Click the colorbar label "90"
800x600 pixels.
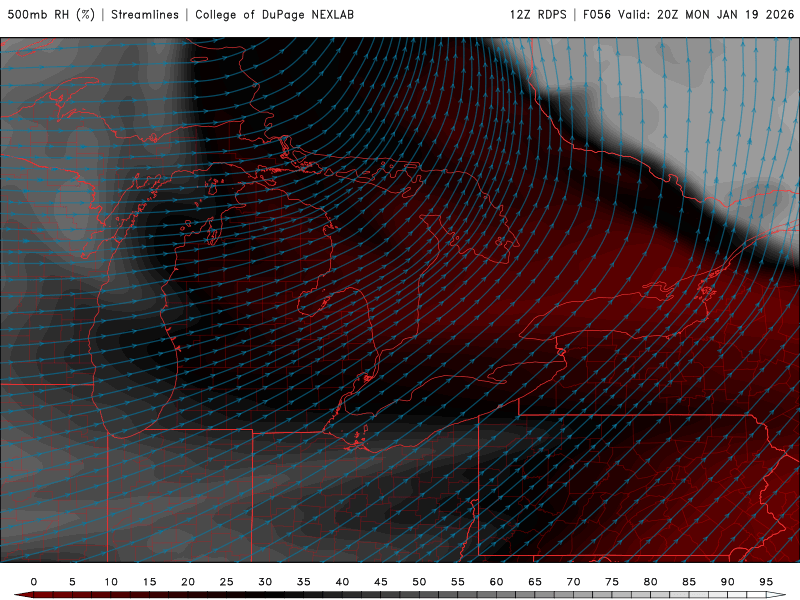[728, 582]
